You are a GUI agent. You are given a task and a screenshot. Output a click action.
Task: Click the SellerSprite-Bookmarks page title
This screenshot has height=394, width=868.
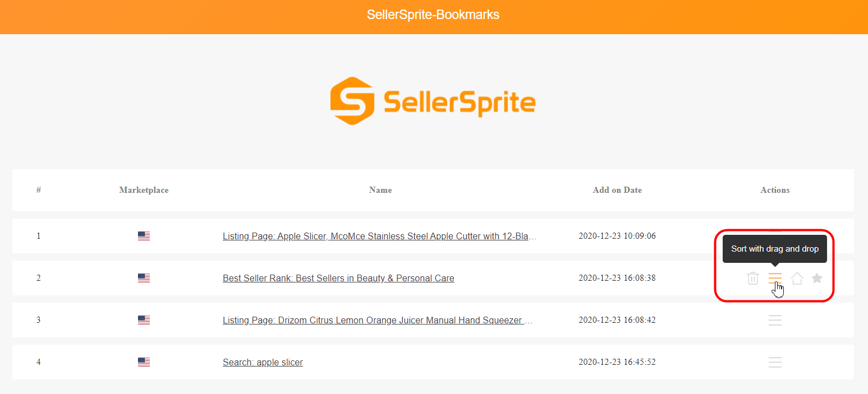[433, 15]
